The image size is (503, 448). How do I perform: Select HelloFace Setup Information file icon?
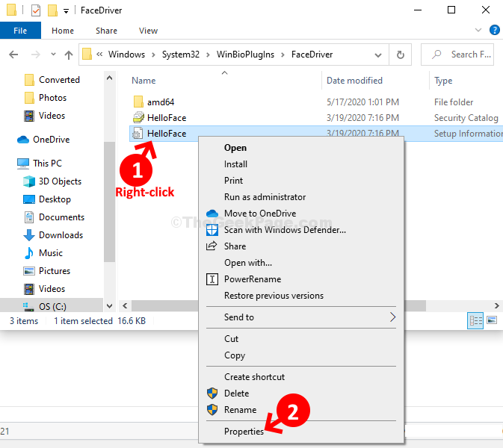point(138,134)
